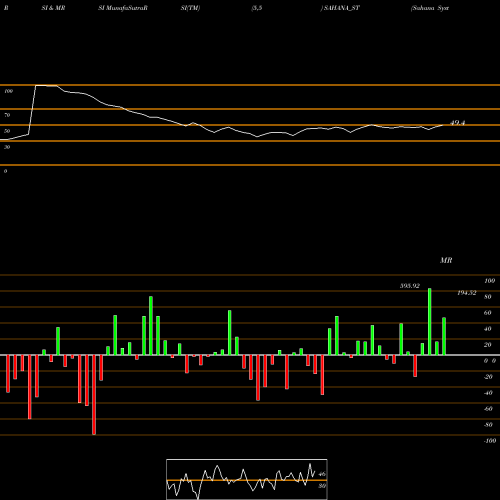Click the longest red bar in MR chart
Viewport: 500px width, 500px height.
[94, 395]
